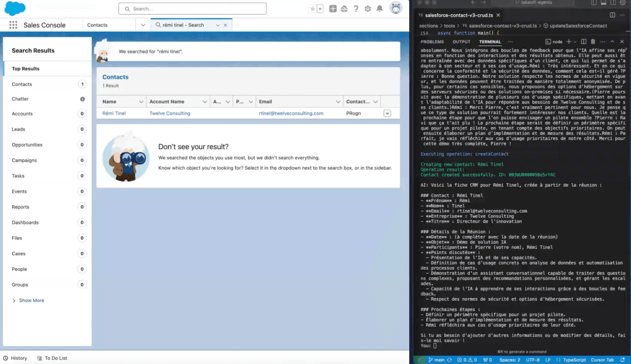Open History utility bar item

point(15,358)
